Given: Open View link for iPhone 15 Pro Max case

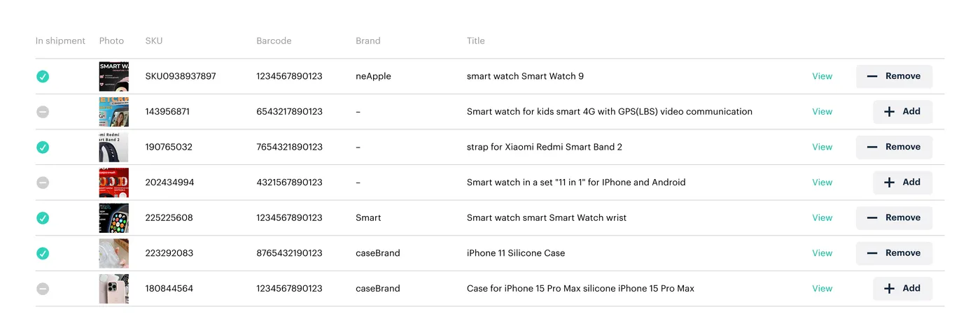Looking at the screenshot, I should pyautogui.click(x=822, y=289).
